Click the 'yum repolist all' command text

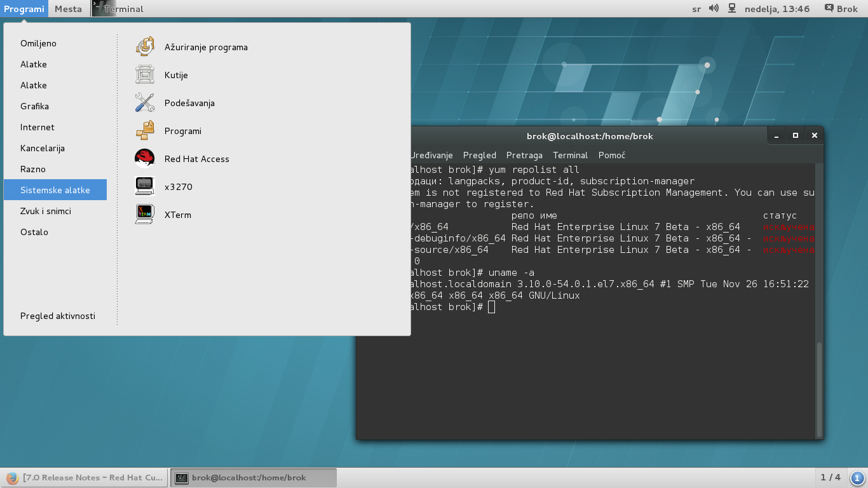534,170
